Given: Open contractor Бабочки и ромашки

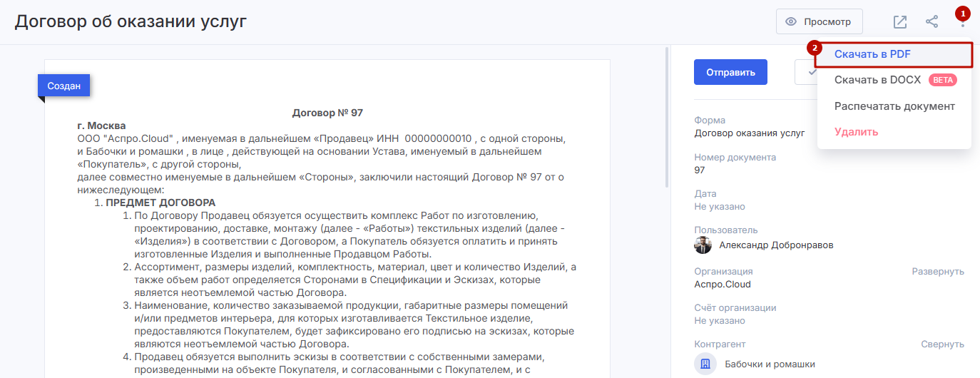Looking at the screenshot, I should (x=770, y=364).
